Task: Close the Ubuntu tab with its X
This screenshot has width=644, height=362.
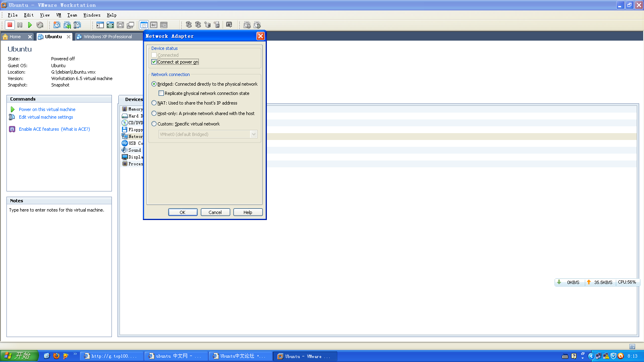Action: (x=68, y=37)
